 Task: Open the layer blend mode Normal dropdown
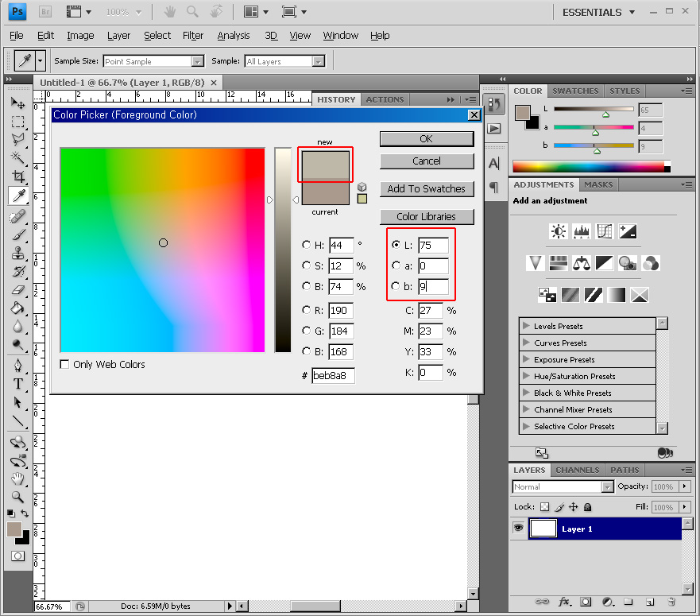(563, 486)
